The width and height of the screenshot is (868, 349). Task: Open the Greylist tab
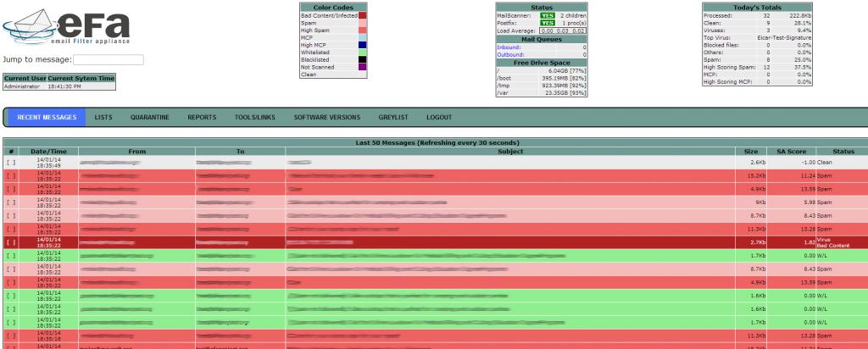point(394,117)
